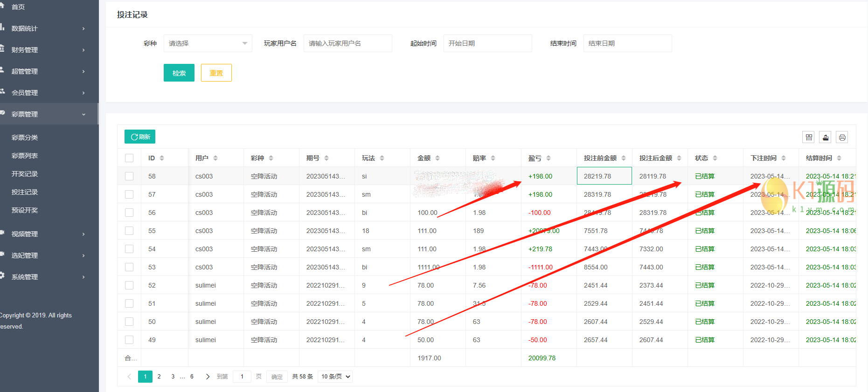Open the 彩种 请选择 dropdown
868x392 pixels.
[x=208, y=43]
